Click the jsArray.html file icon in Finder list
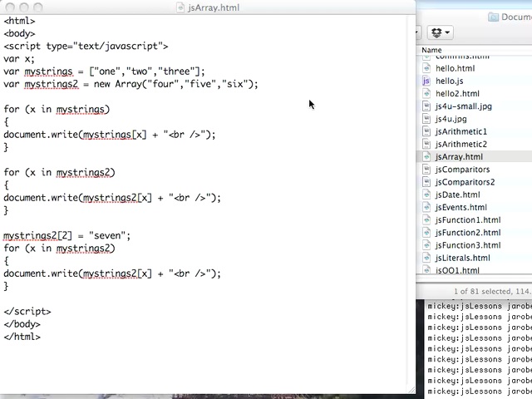Screen dimensions: 532x399 click(426, 157)
